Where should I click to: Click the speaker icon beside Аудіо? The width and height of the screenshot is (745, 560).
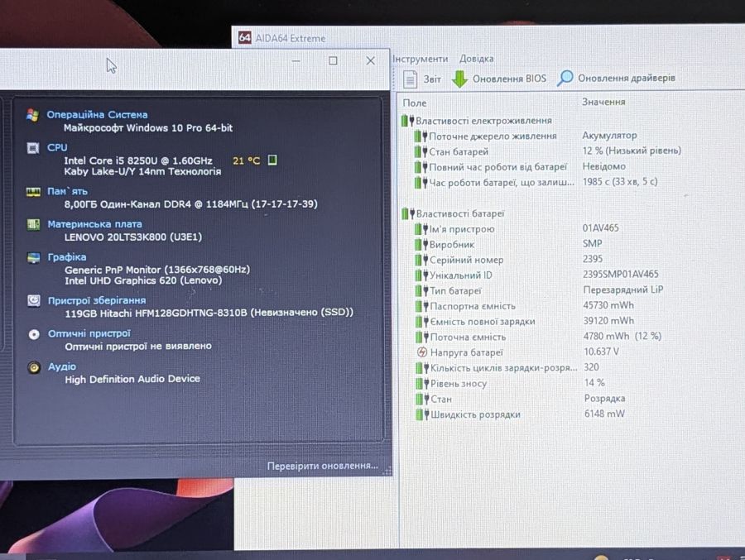point(34,367)
